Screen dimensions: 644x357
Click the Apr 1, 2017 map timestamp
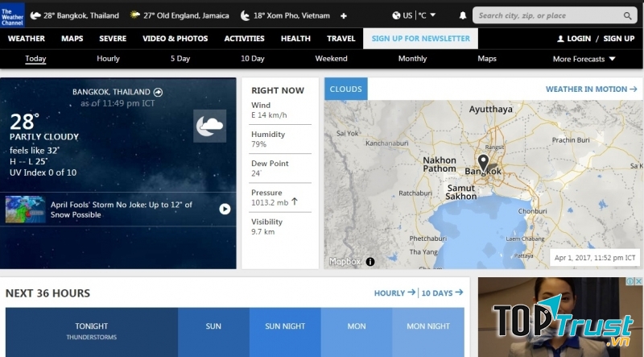click(595, 258)
